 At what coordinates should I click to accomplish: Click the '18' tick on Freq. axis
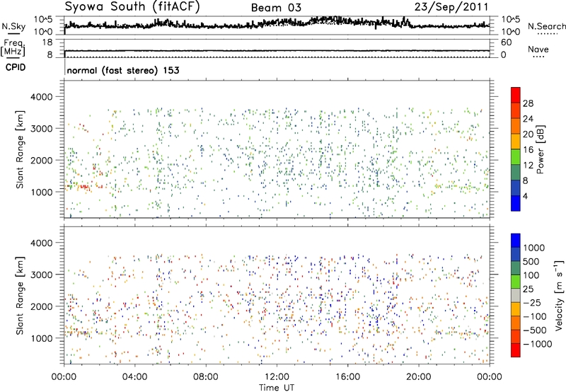[x=47, y=42]
